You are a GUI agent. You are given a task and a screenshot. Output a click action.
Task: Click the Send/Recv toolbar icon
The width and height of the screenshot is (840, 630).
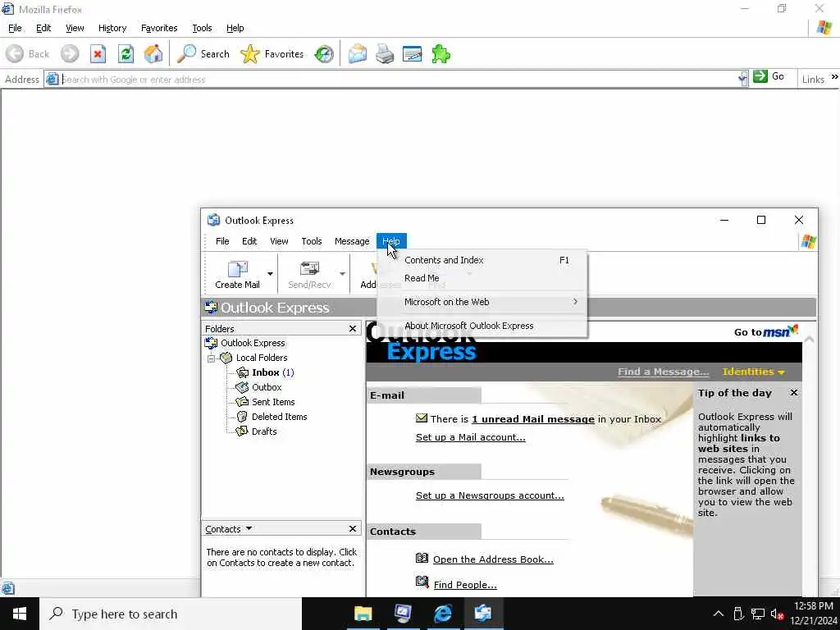coord(309,274)
